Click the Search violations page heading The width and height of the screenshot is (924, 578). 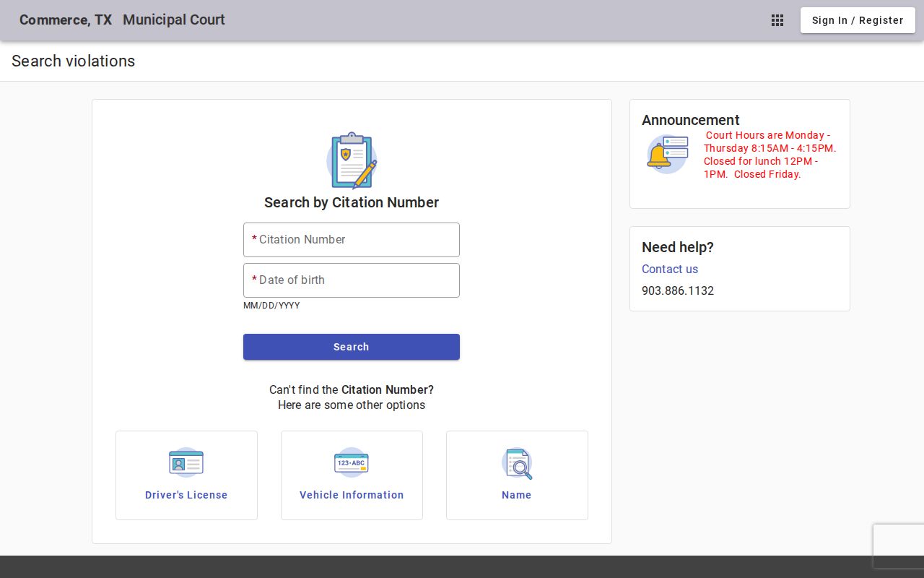coord(74,61)
